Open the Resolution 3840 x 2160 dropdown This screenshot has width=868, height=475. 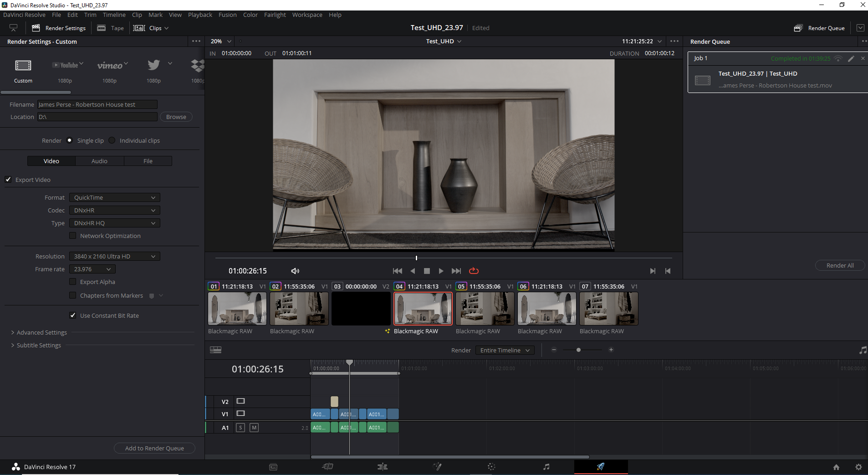(x=115, y=256)
